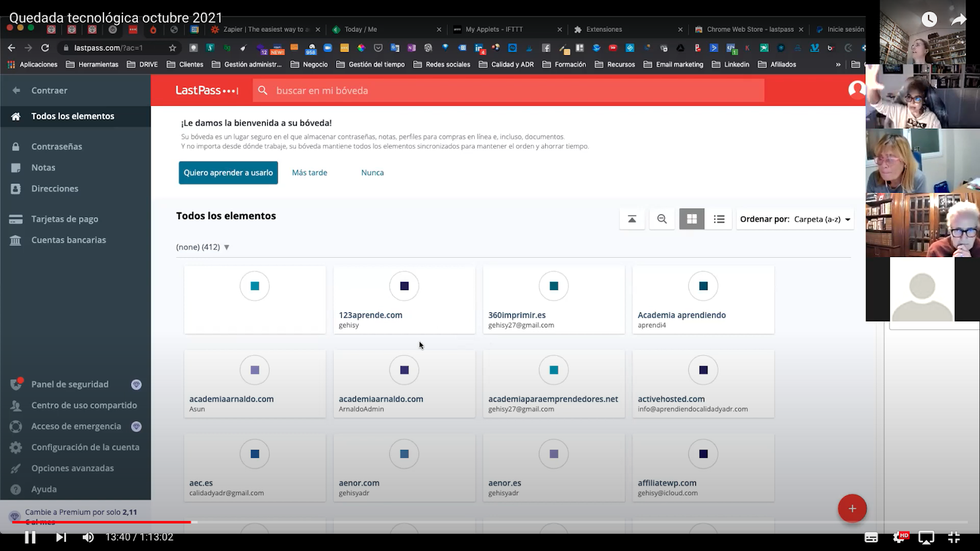Click the search field in LastPass vault
Screen dimensions: 980x551
(x=508, y=91)
